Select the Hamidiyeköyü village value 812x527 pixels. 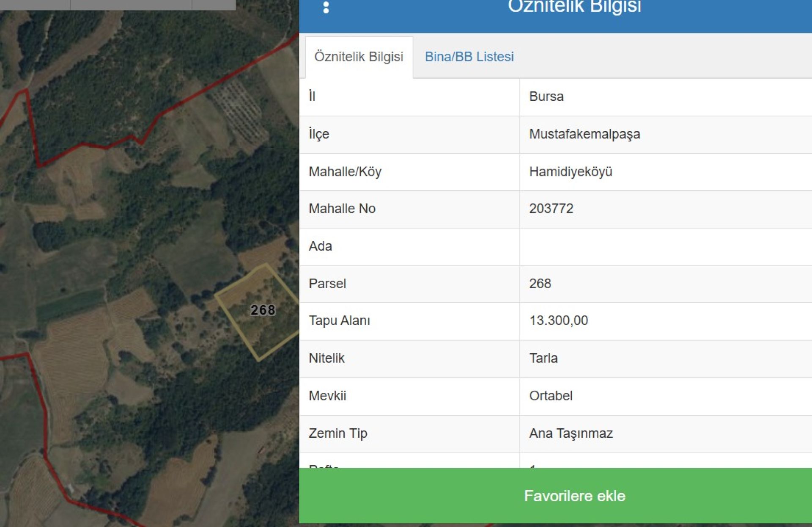pos(571,171)
